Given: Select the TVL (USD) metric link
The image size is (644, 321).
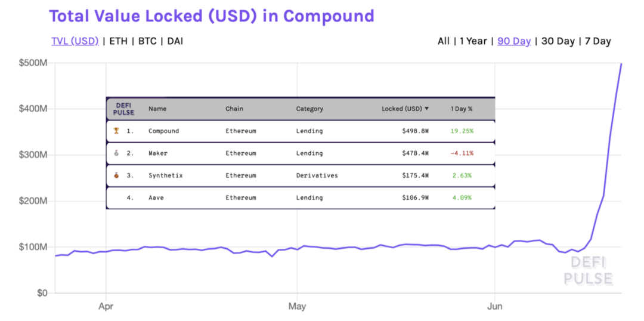Looking at the screenshot, I should (x=75, y=41).
